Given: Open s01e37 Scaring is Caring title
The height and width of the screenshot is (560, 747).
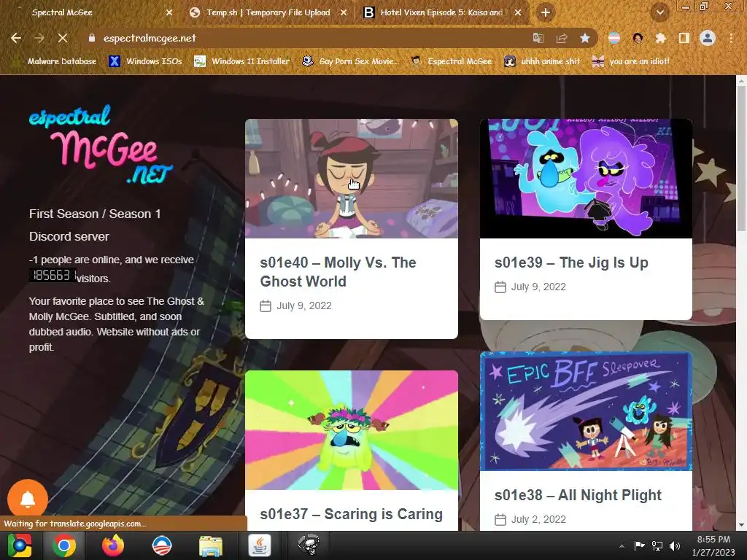Looking at the screenshot, I should click(x=351, y=514).
